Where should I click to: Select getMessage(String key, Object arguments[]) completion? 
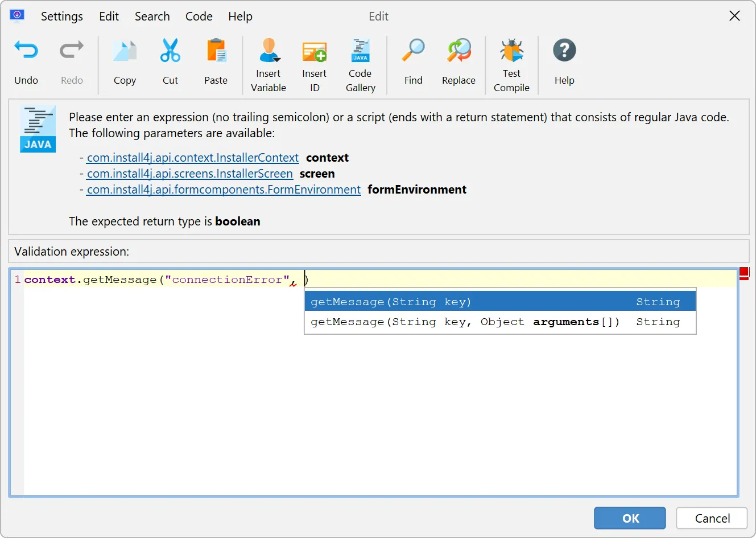click(501, 322)
